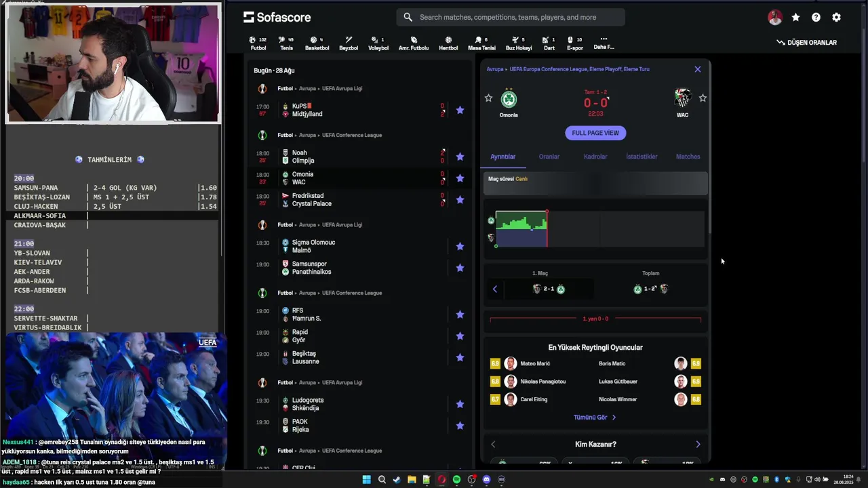Image resolution: width=868 pixels, height=488 pixels.
Task: Open Spotify from the taskbar
Action: pyautogui.click(x=456, y=479)
